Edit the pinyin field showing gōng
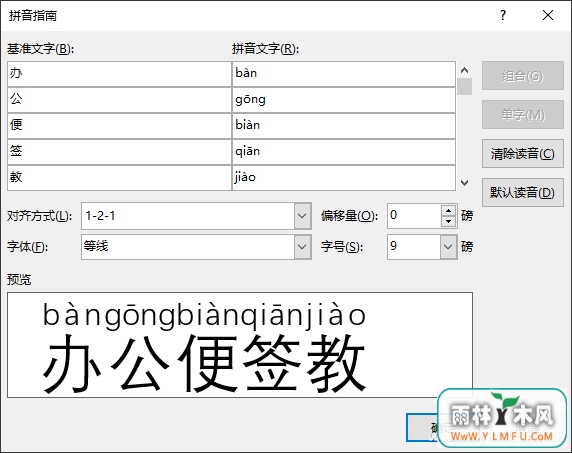Screen dimensions: 572x453 tap(344, 100)
